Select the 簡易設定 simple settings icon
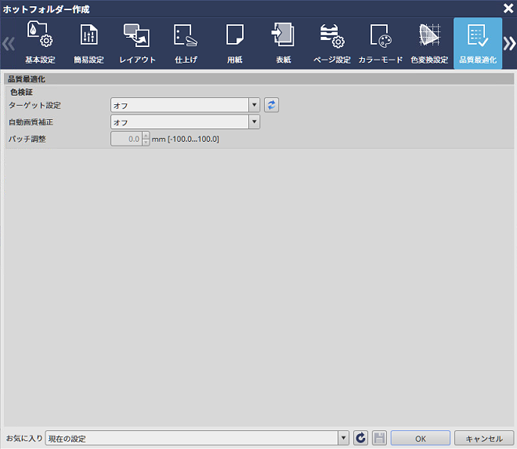Image resolution: width=517 pixels, height=449 pixels. [89, 43]
